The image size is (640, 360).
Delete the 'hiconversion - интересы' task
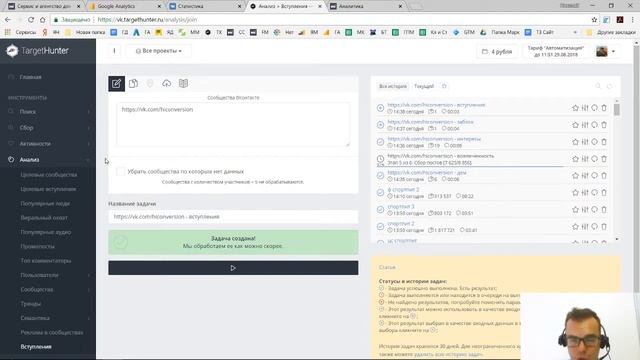[604, 142]
